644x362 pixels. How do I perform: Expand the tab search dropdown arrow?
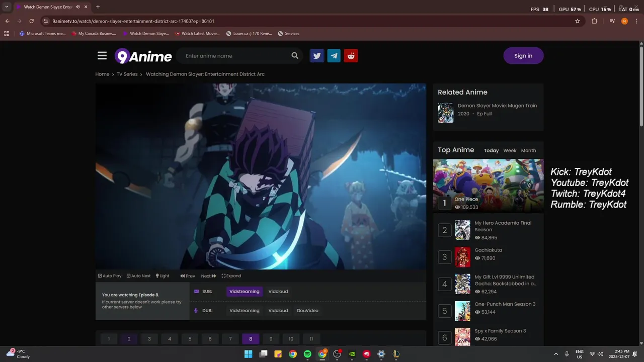pos(7,7)
